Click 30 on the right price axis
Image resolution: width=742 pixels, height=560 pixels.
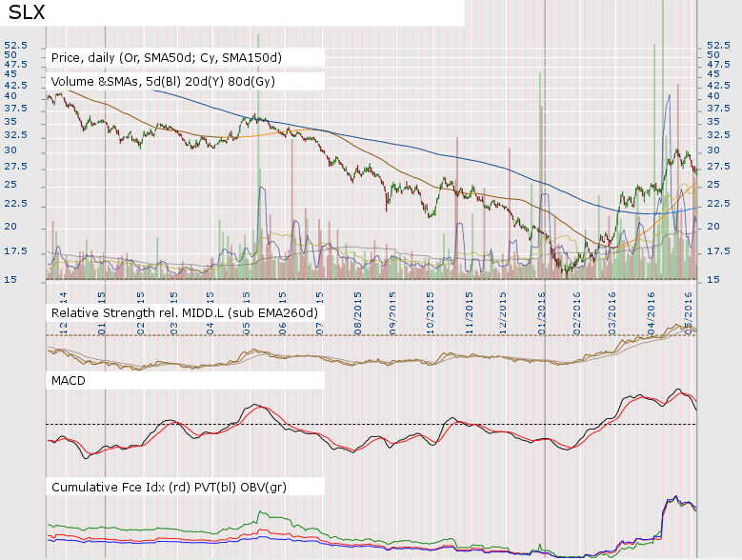click(709, 150)
